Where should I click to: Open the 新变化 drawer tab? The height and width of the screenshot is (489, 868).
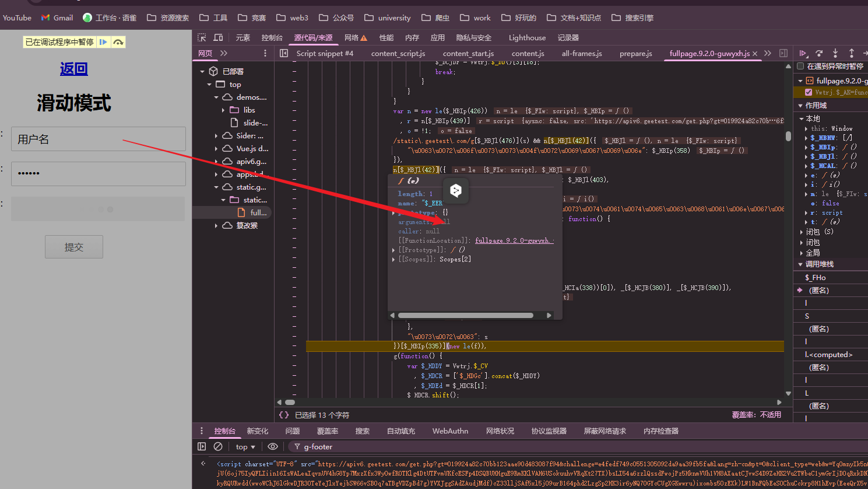pos(258,431)
